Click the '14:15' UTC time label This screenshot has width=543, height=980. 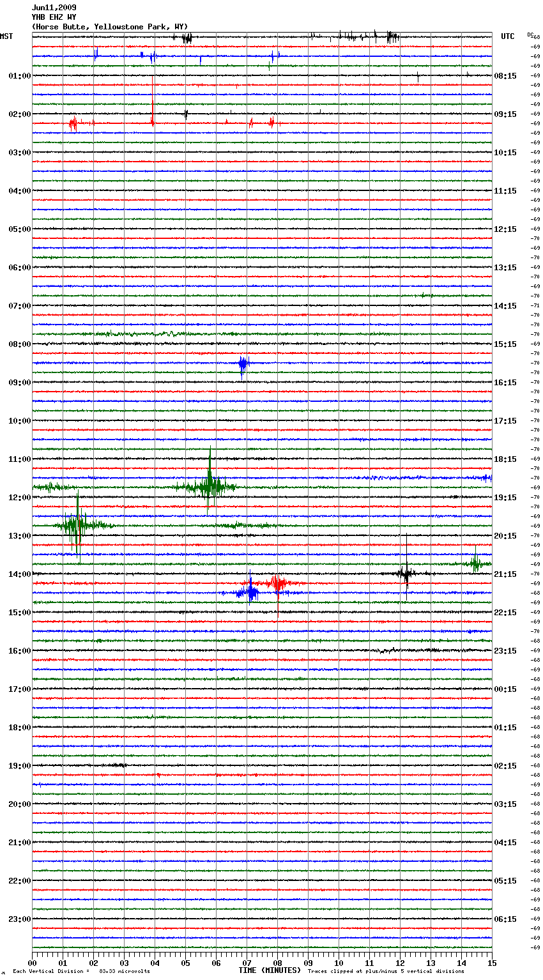[x=505, y=306]
